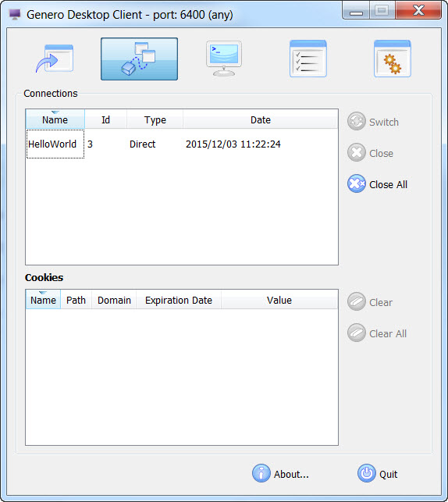Sort cookies by Path column header
Image resolution: width=448 pixels, height=502 pixels.
(76, 300)
